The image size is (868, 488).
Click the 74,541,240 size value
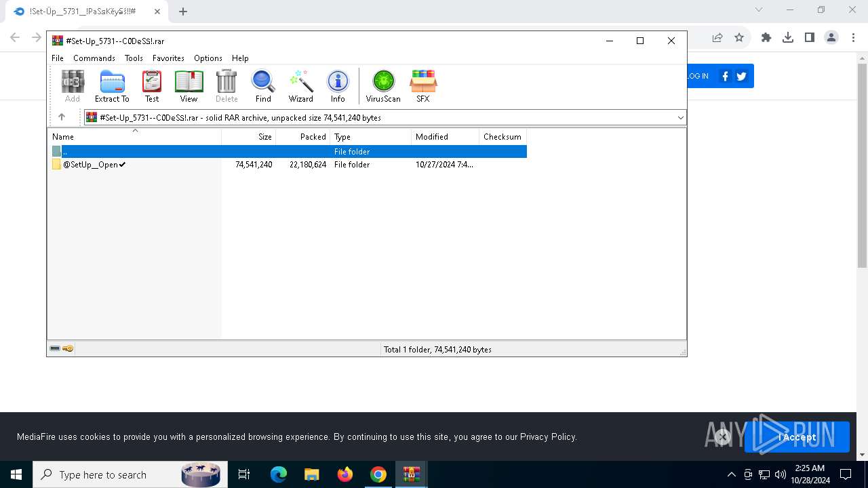click(254, 165)
